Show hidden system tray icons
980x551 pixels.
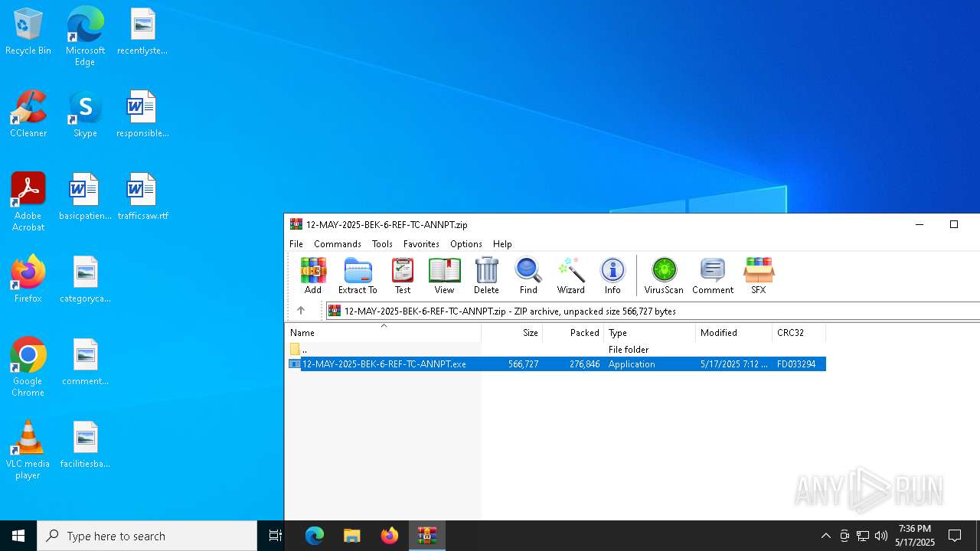826,536
